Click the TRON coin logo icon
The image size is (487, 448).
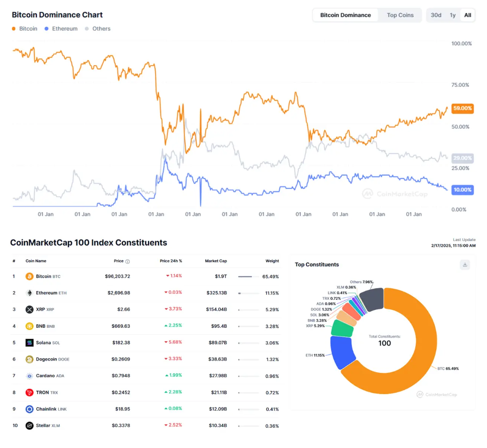coord(29,392)
